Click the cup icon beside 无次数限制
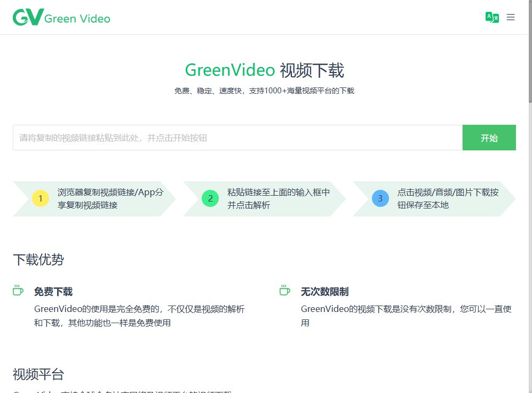This screenshot has height=393, width=532. pos(284,290)
